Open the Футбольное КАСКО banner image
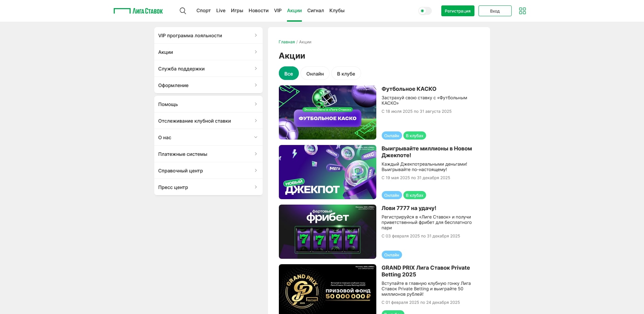This screenshot has height=314, width=644. [327, 112]
